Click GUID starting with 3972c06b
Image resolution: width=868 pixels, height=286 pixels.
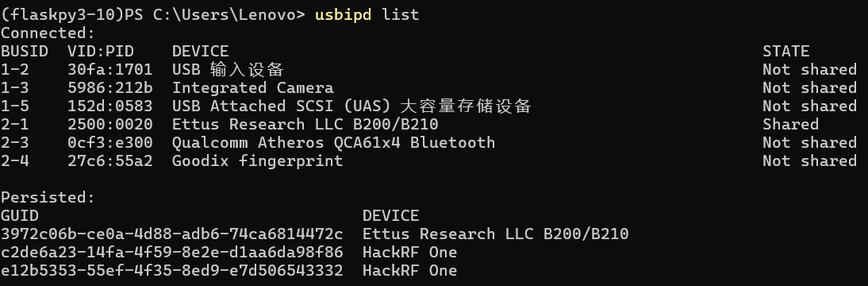[x=171, y=234]
